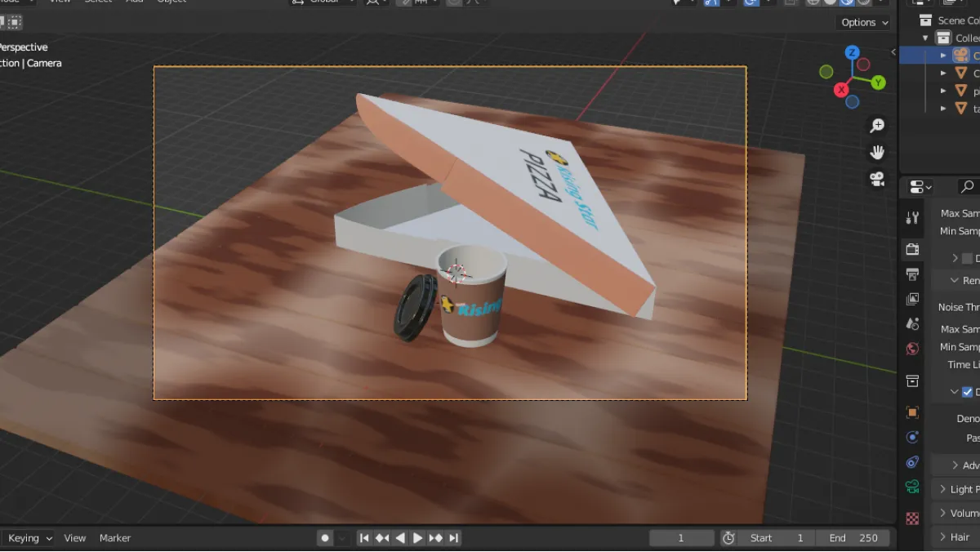Toggle the preview range clock button
Image resolution: width=980 pixels, height=552 pixels.
click(728, 538)
